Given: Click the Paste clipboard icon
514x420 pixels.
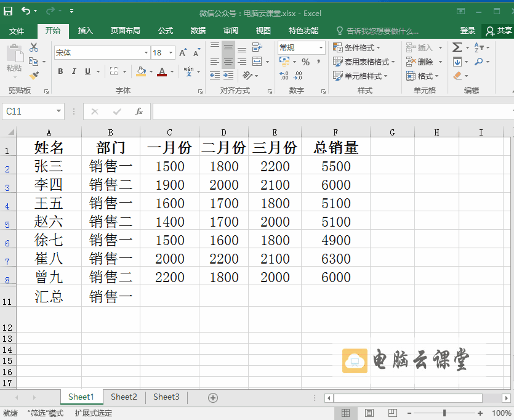Looking at the screenshot, I should tap(15, 54).
